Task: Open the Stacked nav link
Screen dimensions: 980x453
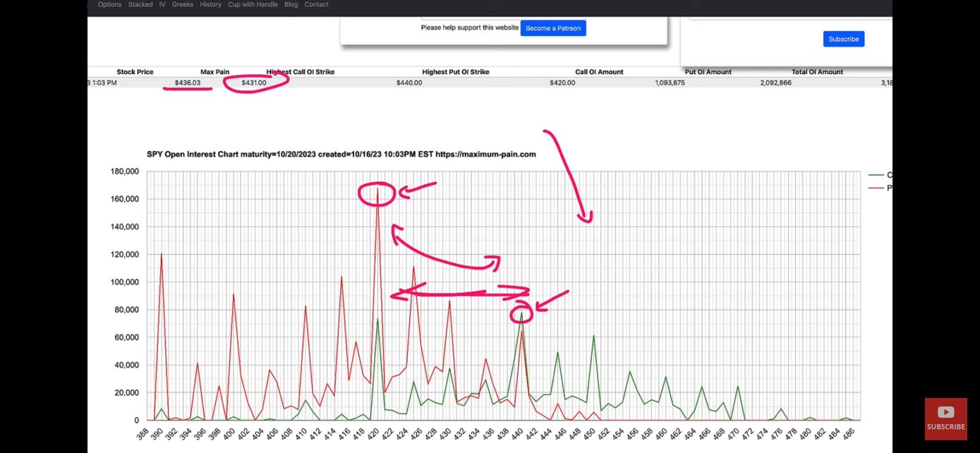Action: [x=140, y=4]
